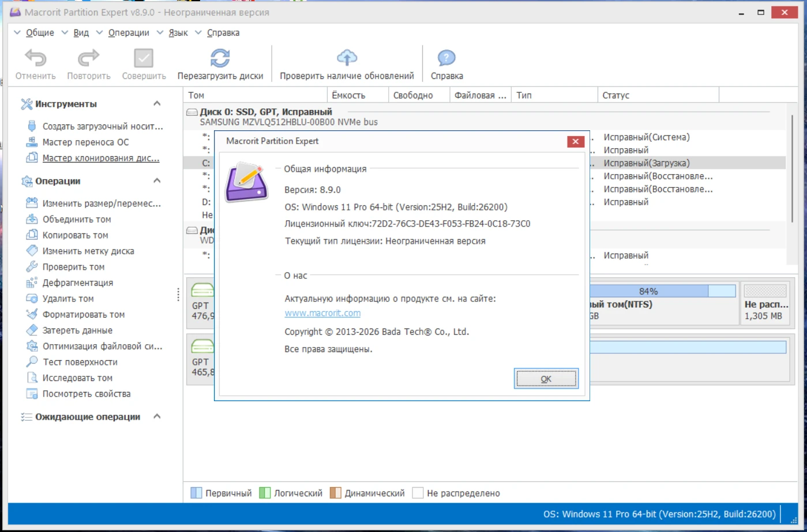This screenshot has height=532, width=807.
Task: Open Тест поверхности in the sidebar
Action: click(80, 363)
